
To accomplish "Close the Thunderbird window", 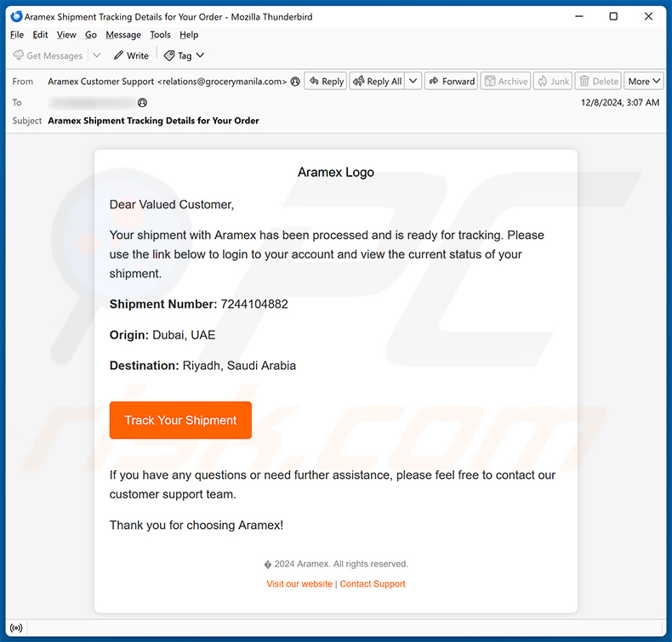I will tap(648, 16).
